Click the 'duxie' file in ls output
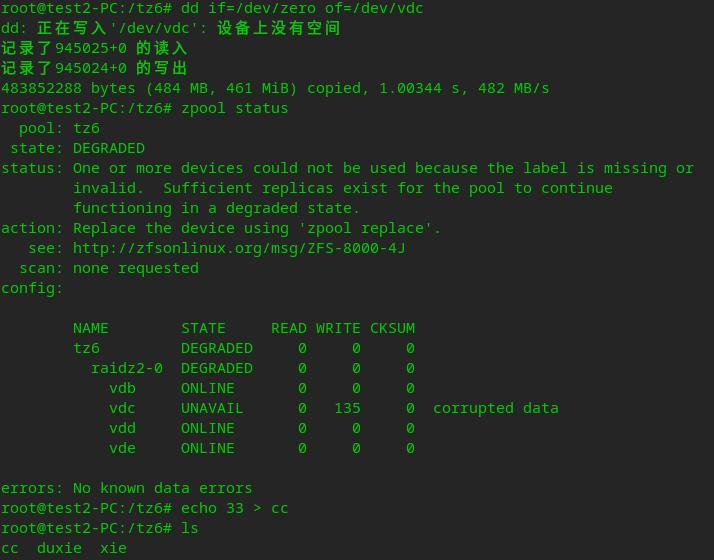Image resolution: width=714 pixels, height=560 pixels. [59, 548]
